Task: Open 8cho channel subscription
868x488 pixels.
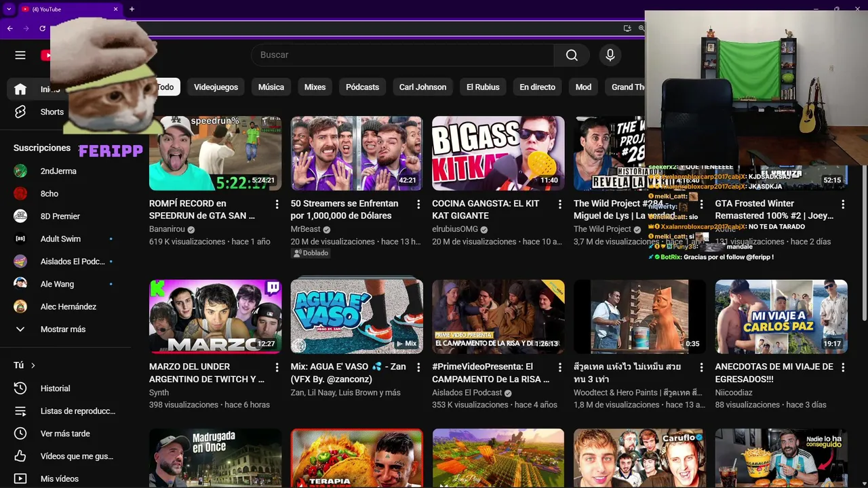Action: pyautogui.click(x=50, y=193)
